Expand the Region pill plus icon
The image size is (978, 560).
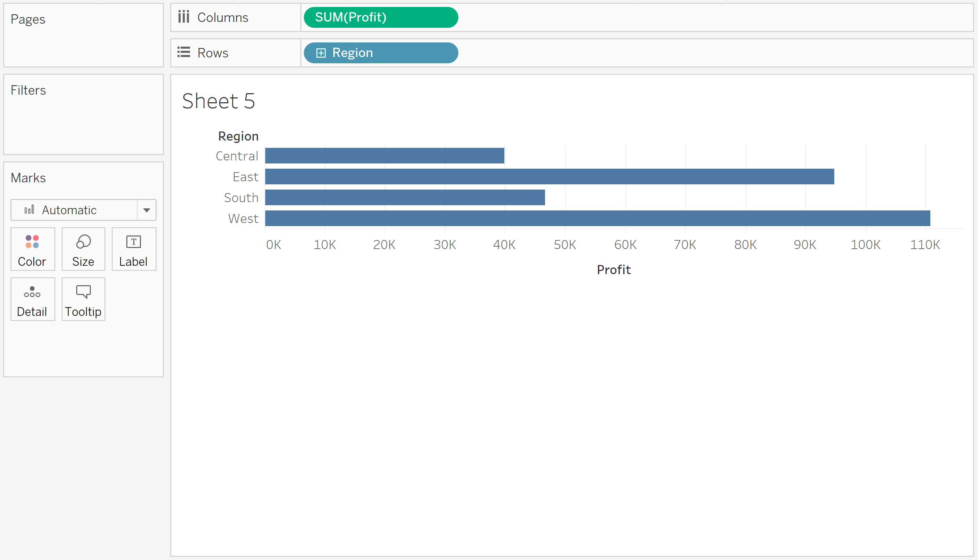click(x=321, y=53)
